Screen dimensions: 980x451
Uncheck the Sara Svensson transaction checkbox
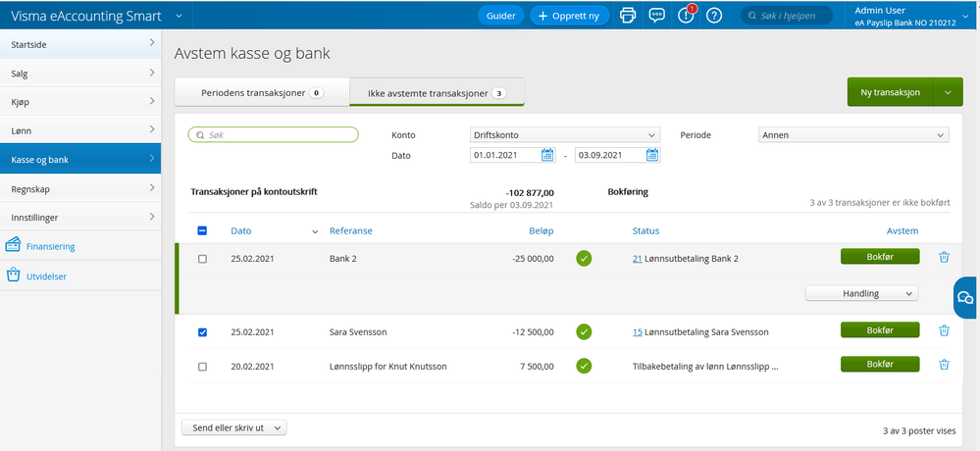[203, 332]
